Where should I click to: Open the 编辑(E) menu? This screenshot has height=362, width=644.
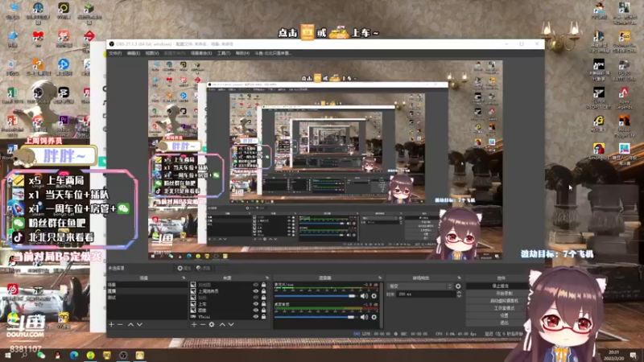tap(133, 53)
